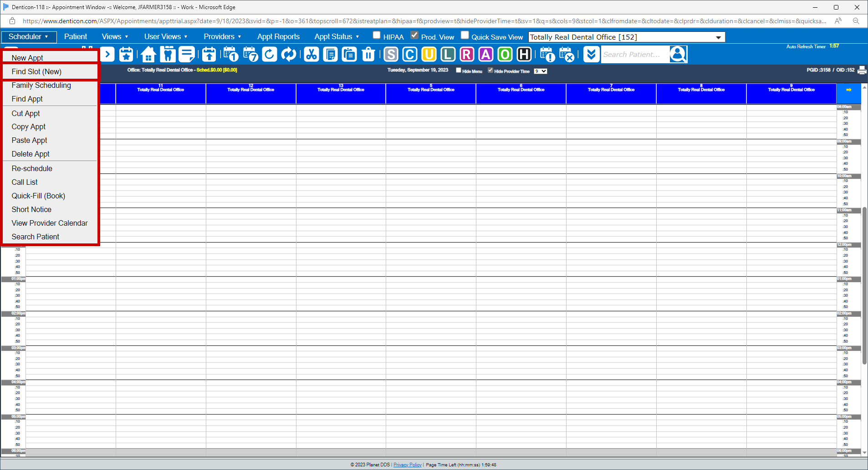Screen dimensions: 868x470
Task: Click the green O status icon
Action: click(505, 54)
